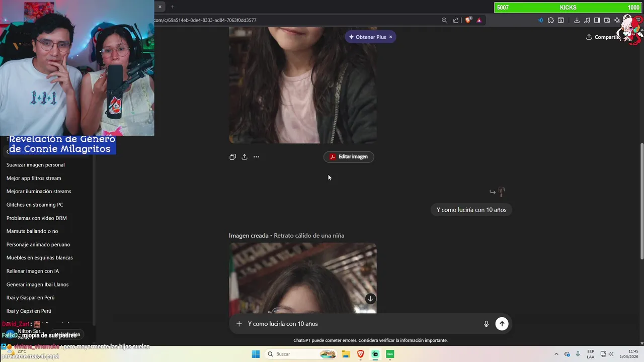This screenshot has width=644, height=362.
Task: Open File Explorer from taskbar
Action: point(346,354)
